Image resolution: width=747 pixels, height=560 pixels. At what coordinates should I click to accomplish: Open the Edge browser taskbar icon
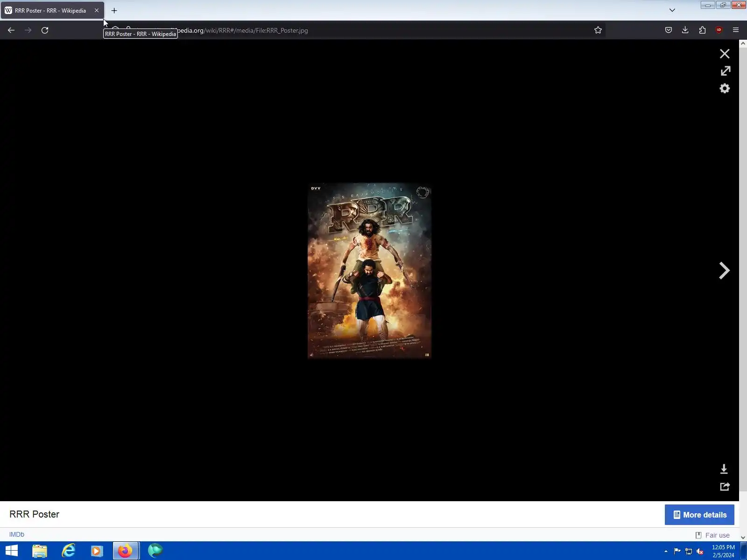tap(155, 551)
